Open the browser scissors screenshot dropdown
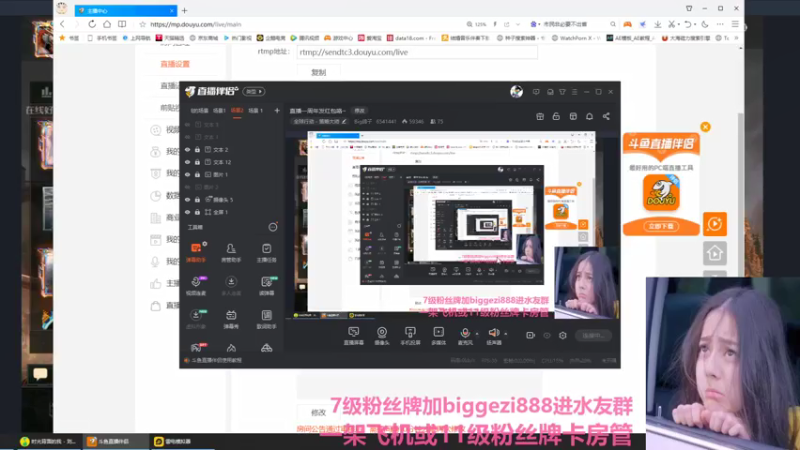The width and height of the screenshot is (800, 450). (x=680, y=24)
